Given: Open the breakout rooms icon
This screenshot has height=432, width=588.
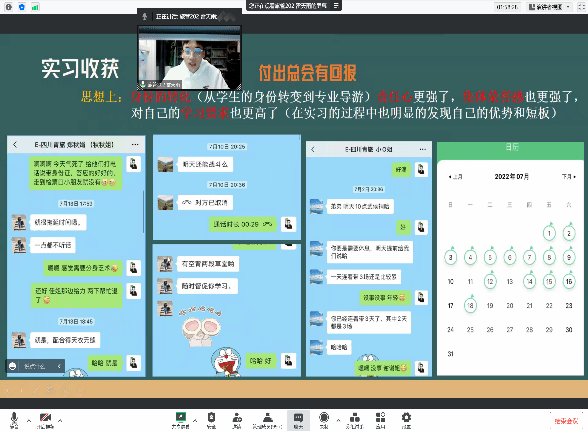Looking at the screenshot, I should pos(354,420).
